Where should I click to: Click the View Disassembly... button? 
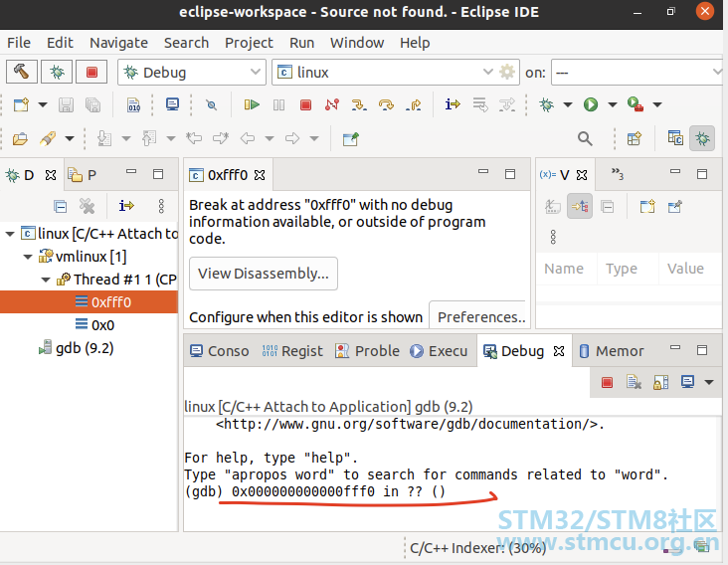(x=264, y=274)
